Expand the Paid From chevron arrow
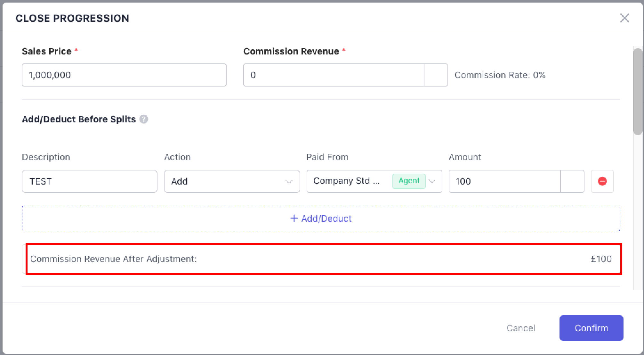Image resolution: width=644 pixels, height=355 pixels. click(x=432, y=181)
